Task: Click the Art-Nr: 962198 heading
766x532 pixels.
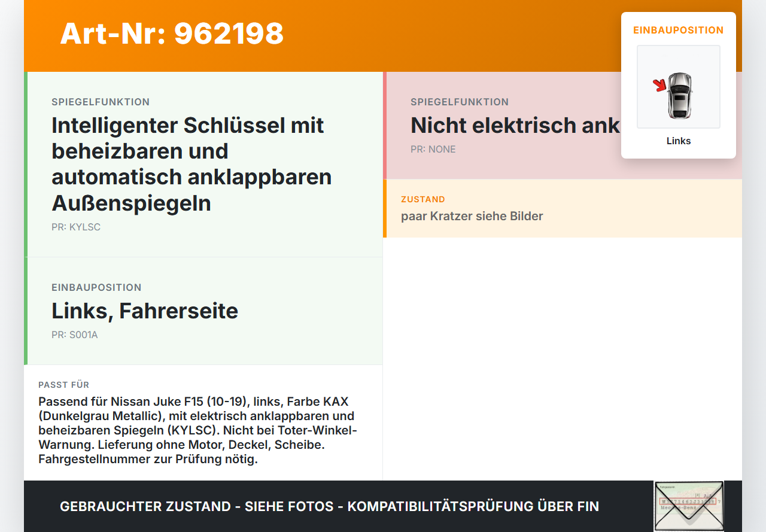Action: point(172,35)
